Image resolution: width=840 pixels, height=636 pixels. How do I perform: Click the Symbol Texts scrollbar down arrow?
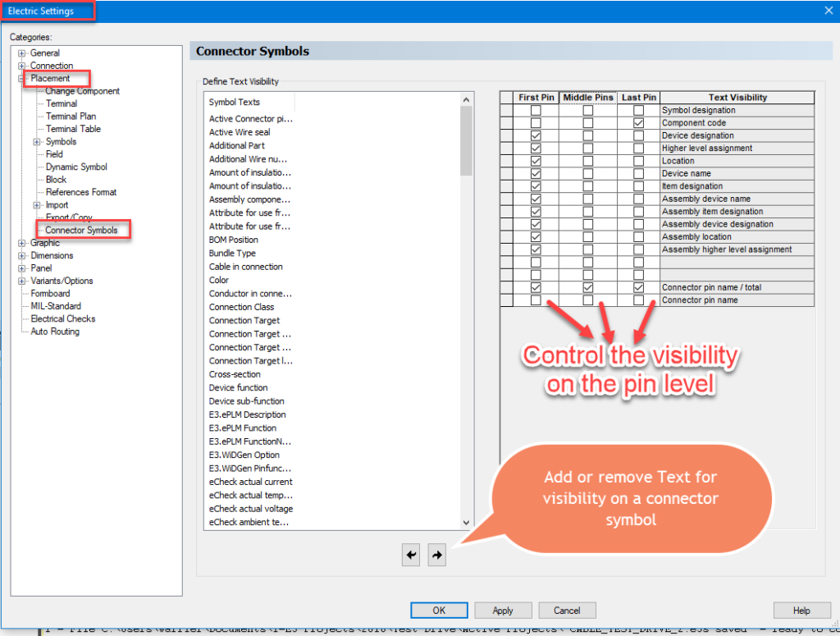click(466, 522)
